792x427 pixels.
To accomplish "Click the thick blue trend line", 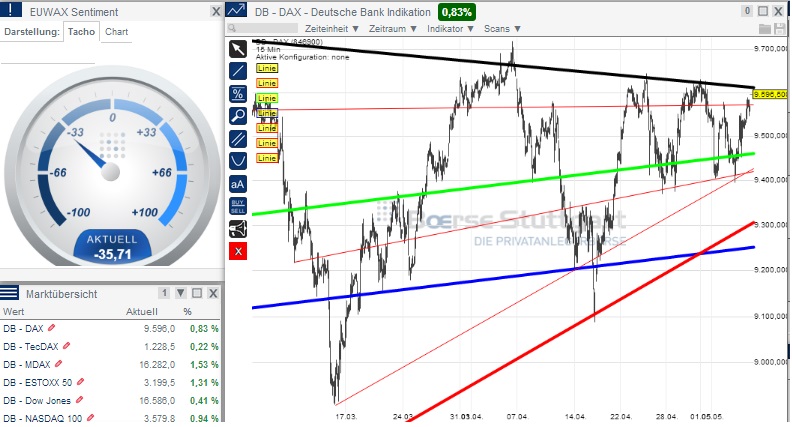I will click(503, 277).
